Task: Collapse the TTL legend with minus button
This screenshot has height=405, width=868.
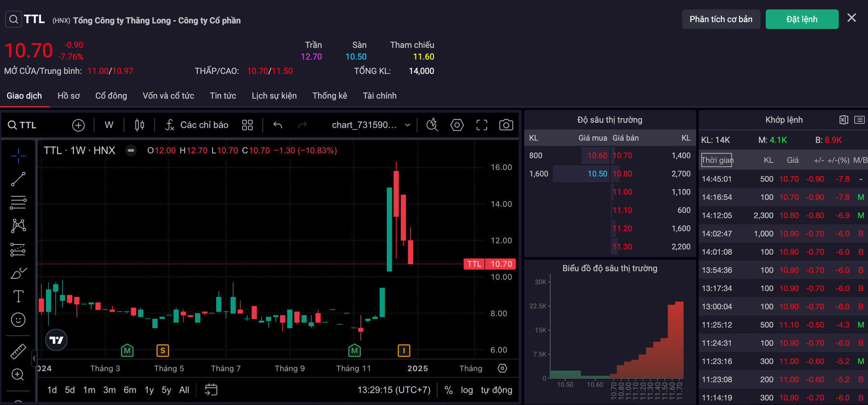Action: pyautogui.click(x=131, y=150)
